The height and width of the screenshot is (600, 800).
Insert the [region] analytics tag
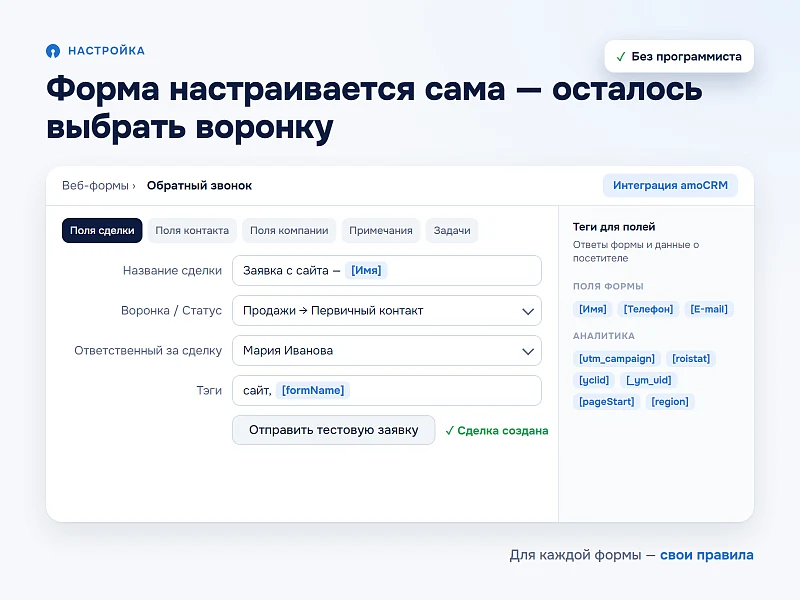(x=670, y=402)
